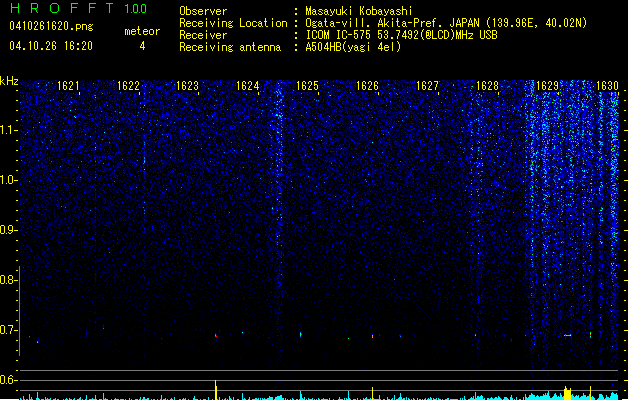The image size is (629, 400).
Task: Click the 1626 time axis label
Action: (367, 86)
